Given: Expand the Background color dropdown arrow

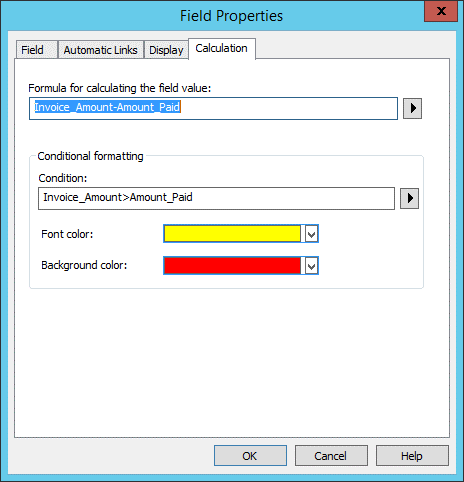Looking at the screenshot, I should (311, 266).
